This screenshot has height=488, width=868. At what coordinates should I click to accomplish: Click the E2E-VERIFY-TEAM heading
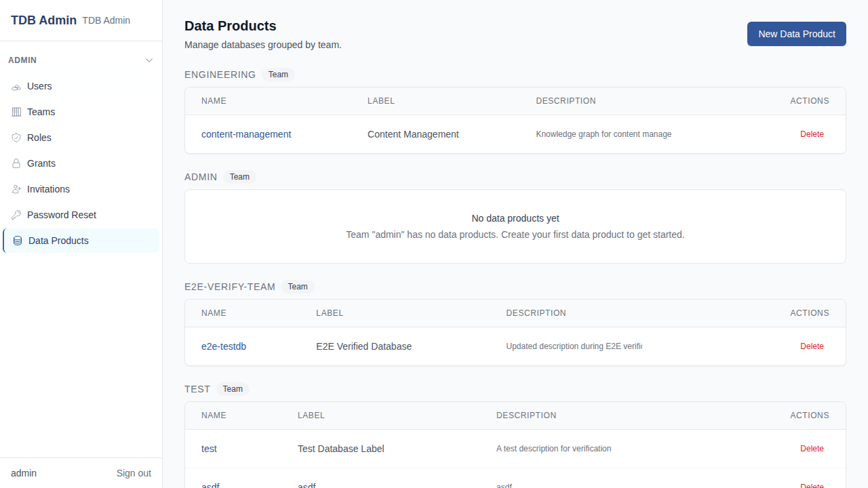coord(230,287)
